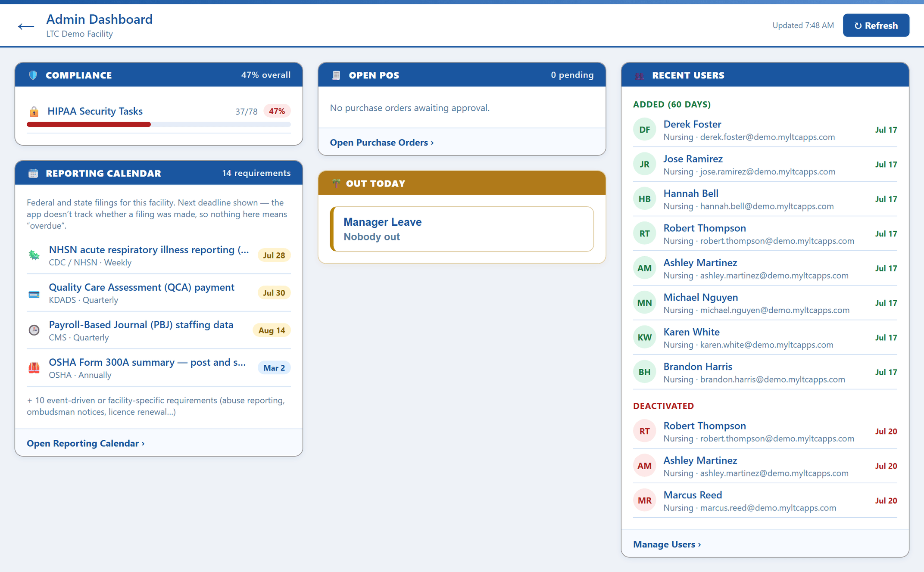Click hannah.bell@demo.myltcapps.com email text
The height and width of the screenshot is (572, 924).
(x=767, y=206)
